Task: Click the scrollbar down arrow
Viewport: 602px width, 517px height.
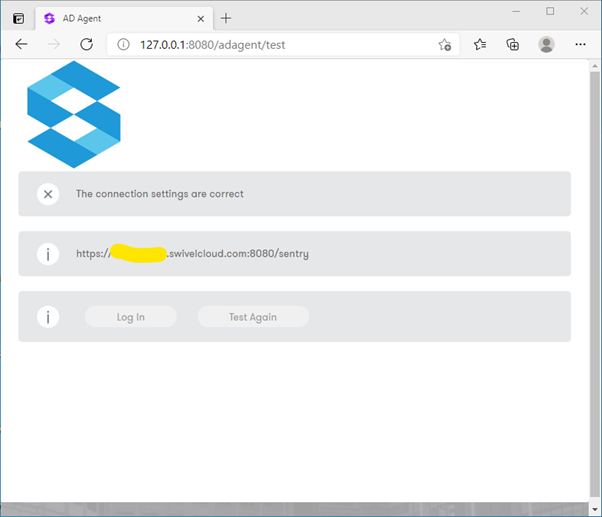Action: 595,509
